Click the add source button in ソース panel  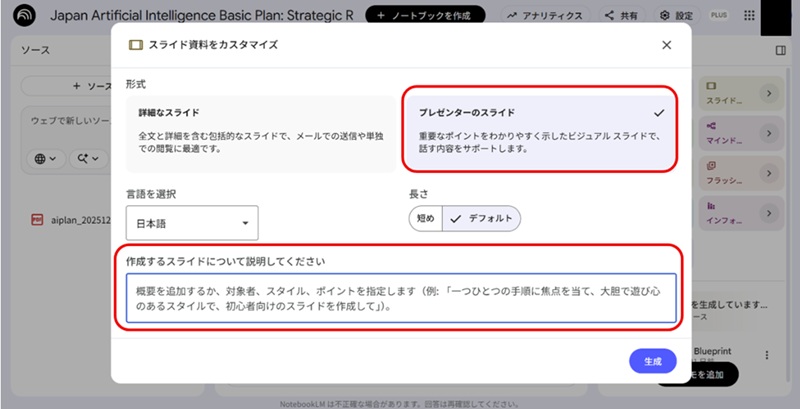click(66, 86)
